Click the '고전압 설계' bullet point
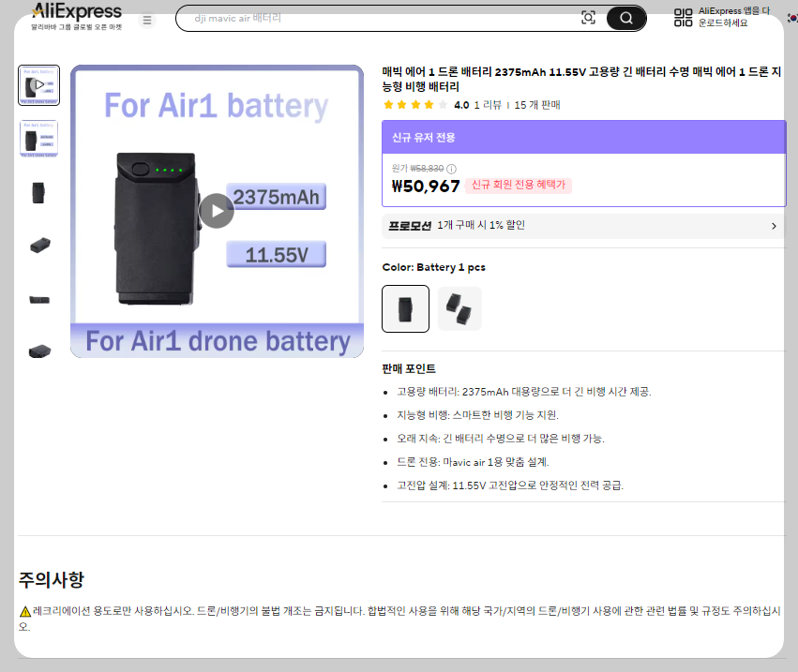The height and width of the screenshot is (672, 798). point(510,485)
